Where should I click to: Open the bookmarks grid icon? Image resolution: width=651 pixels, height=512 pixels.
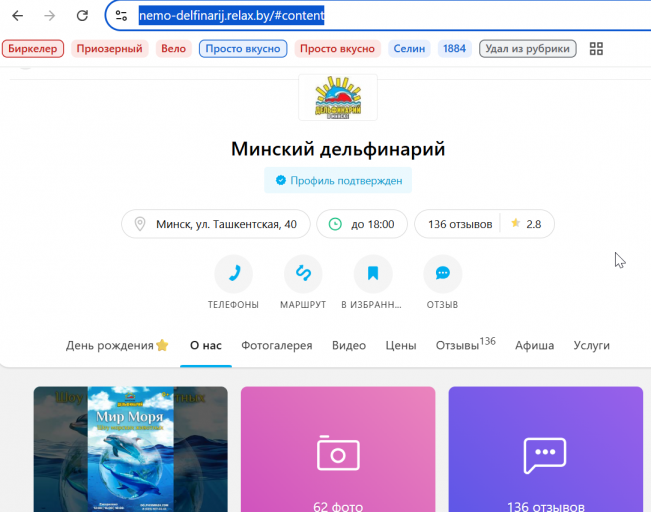tap(596, 49)
